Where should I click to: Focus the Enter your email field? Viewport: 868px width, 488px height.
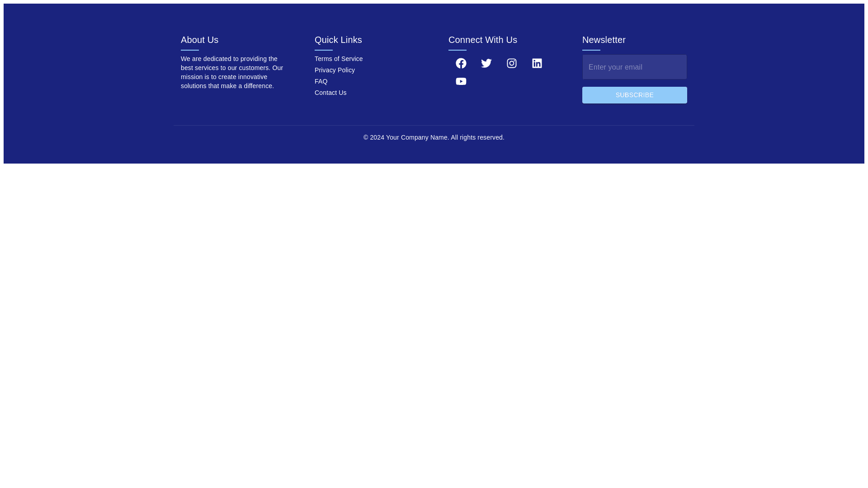(634, 67)
